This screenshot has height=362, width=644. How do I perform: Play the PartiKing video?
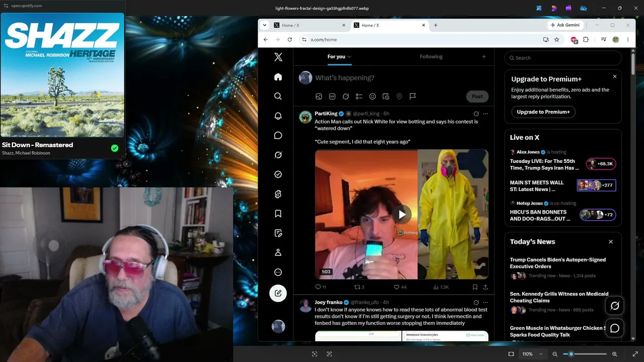(402, 215)
